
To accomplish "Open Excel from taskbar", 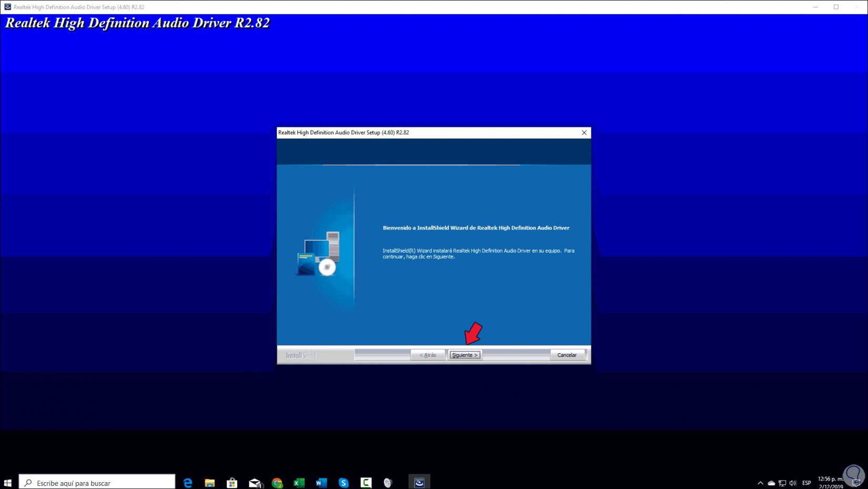I will click(299, 483).
